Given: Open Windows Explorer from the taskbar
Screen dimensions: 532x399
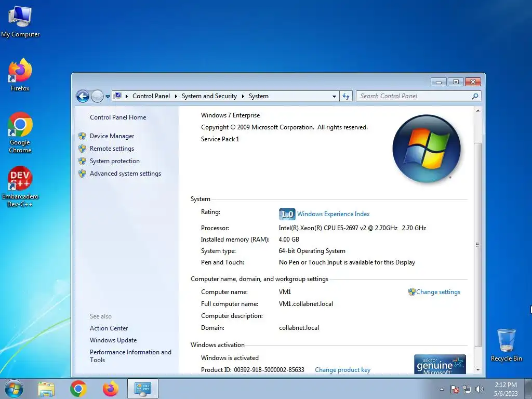Looking at the screenshot, I should click(x=46, y=389).
